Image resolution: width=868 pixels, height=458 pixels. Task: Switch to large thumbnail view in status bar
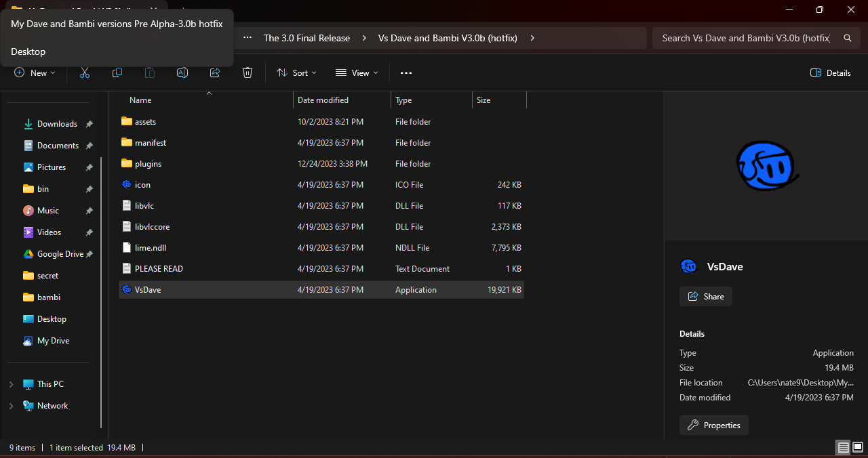click(x=857, y=447)
